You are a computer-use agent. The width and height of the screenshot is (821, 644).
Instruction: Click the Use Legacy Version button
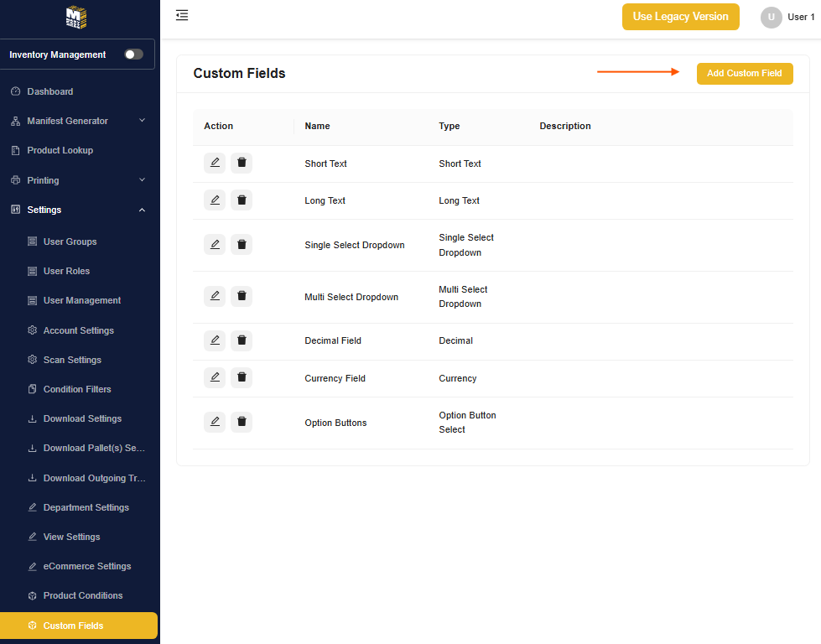coord(680,17)
